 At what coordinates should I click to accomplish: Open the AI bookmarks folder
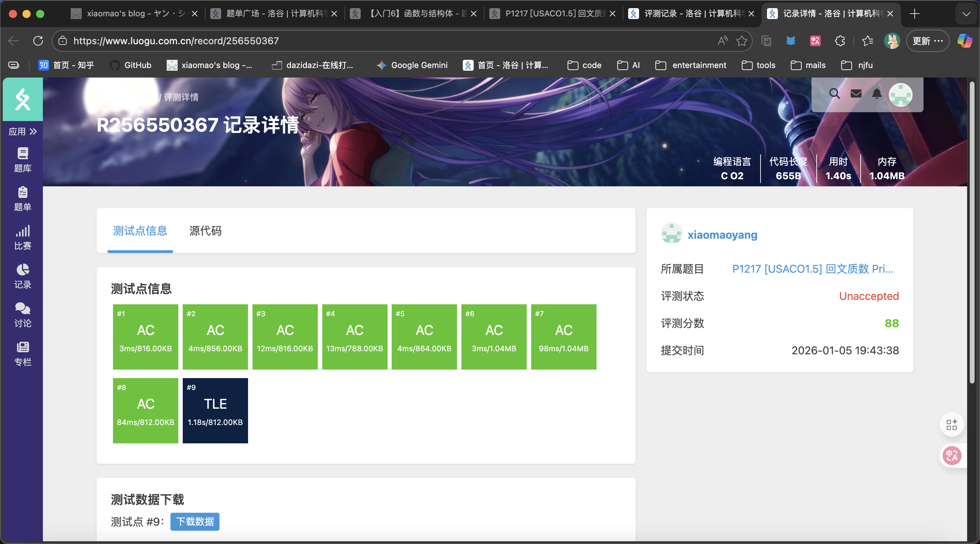(x=628, y=65)
